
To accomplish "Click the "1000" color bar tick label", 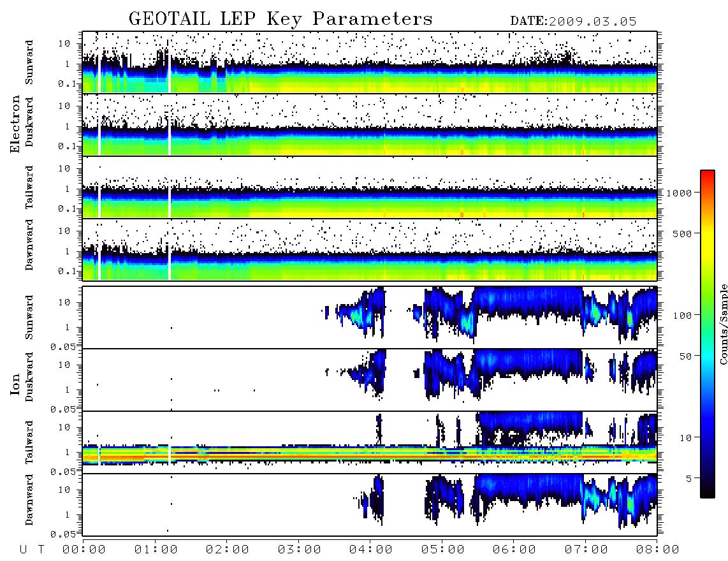I will click(x=680, y=193).
